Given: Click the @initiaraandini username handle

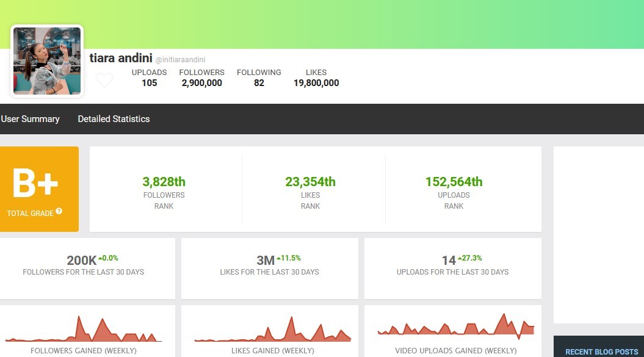Looking at the screenshot, I should (180, 60).
